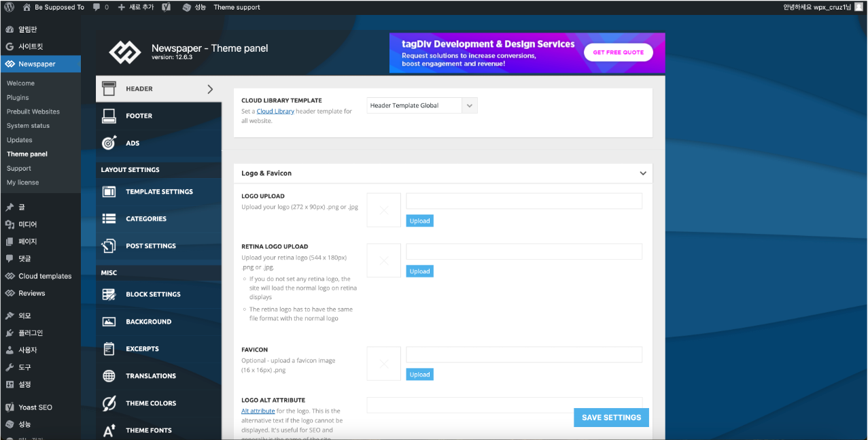Click the Categories list icon
868x440 pixels.
pos(109,219)
